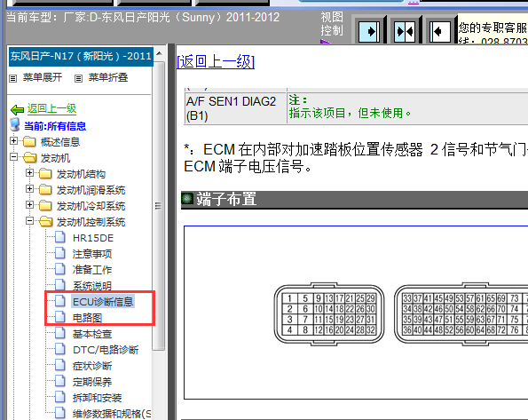This screenshot has width=528, height=420.
Task: Open the 维修数据和规格 tree item
Action: (x=112, y=414)
